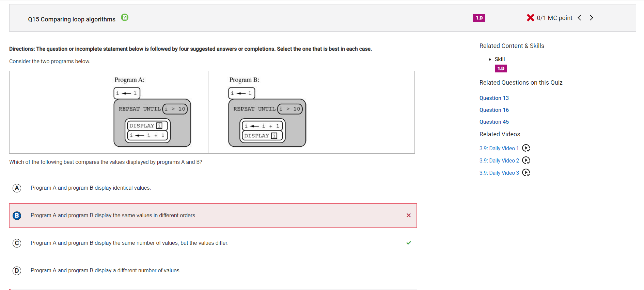Viewport: 644px width, 290px height.
Task: Open 3.9: Daily Video 1 link
Action: point(499,148)
